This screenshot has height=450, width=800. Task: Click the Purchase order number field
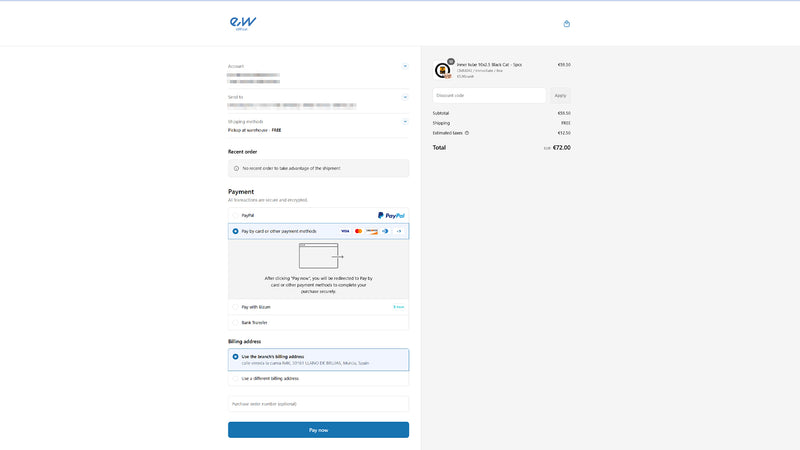[x=318, y=404]
